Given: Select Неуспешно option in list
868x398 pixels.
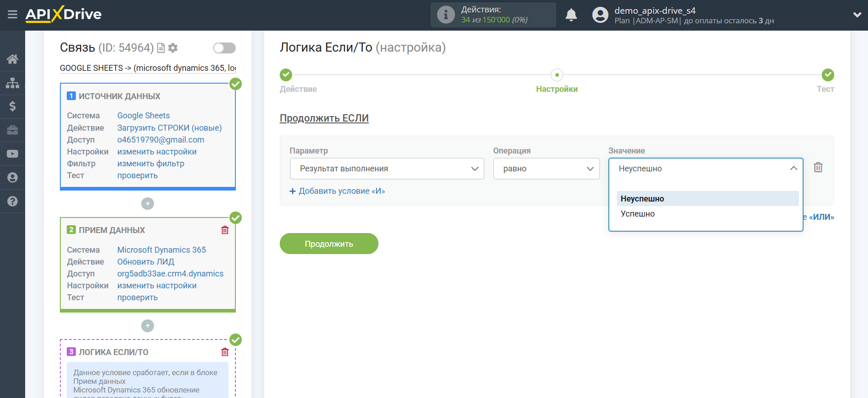Looking at the screenshot, I should coord(708,199).
